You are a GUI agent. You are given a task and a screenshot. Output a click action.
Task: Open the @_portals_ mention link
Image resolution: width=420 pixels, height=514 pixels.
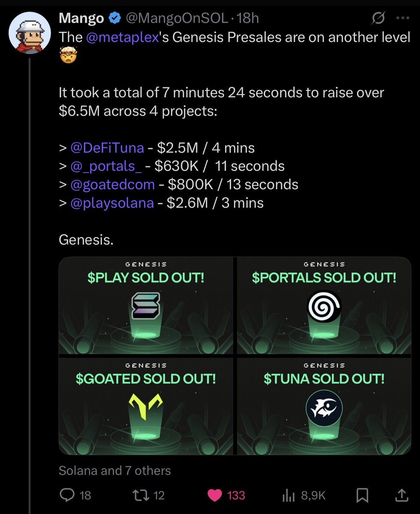[105, 166]
